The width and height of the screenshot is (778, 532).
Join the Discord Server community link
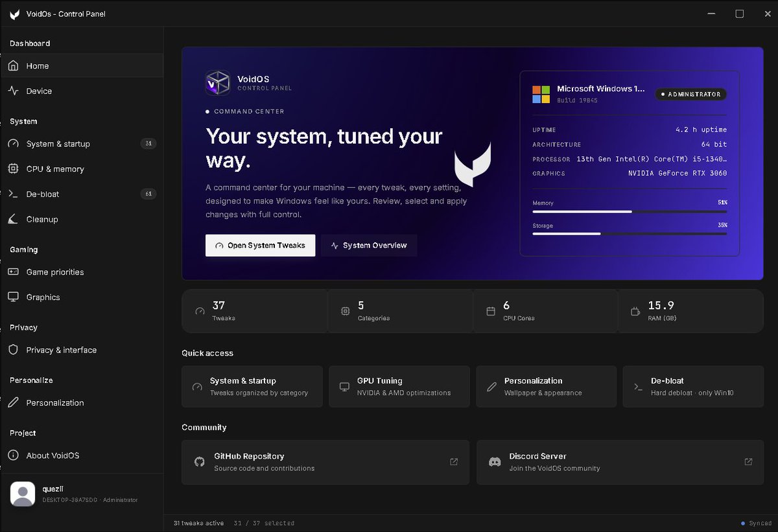pos(620,462)
